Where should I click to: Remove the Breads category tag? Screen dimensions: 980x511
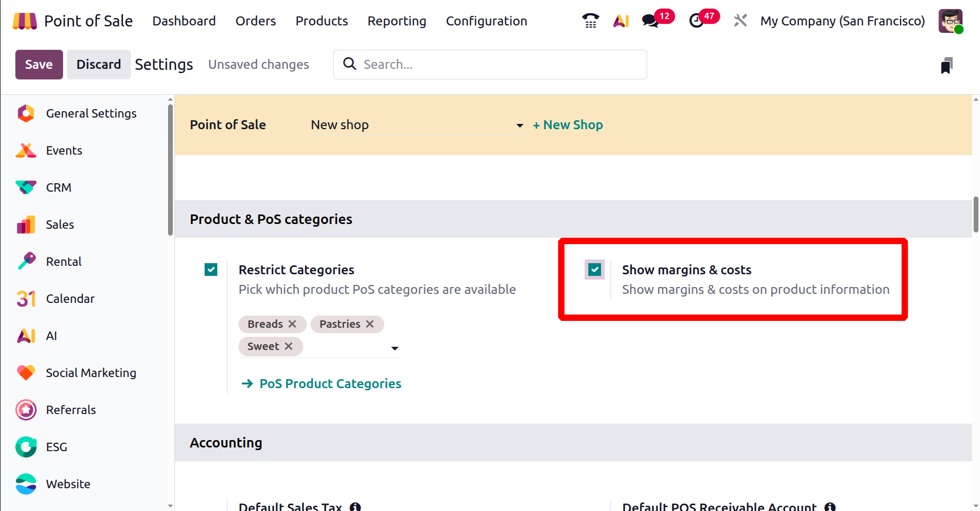(292, 324)
